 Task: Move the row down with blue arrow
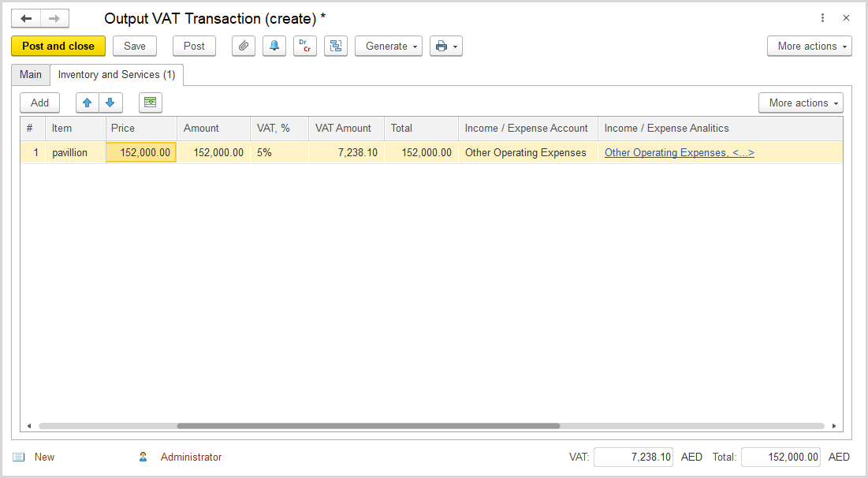tap(110, 103)
